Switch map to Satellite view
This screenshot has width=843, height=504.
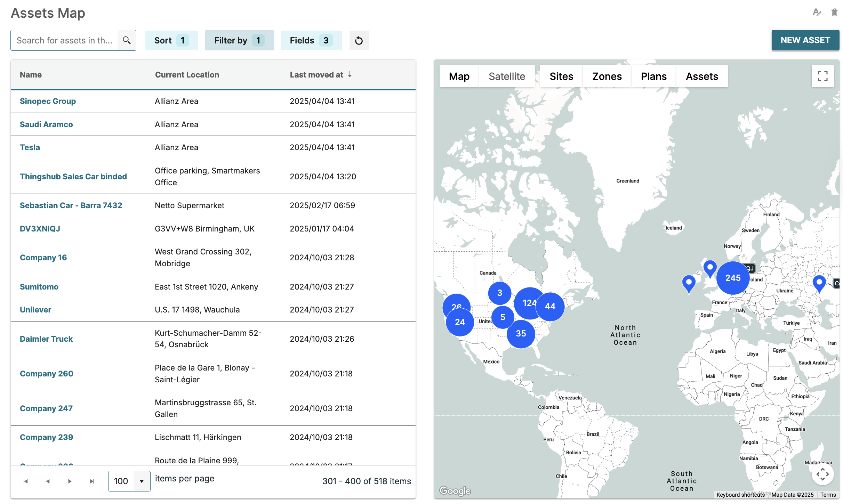pos(507,76)
